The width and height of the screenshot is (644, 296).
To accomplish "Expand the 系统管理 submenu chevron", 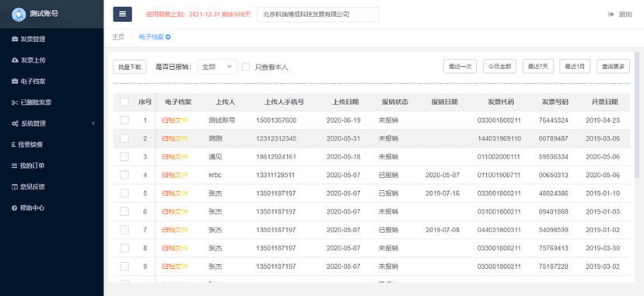I will click(93, 124).
